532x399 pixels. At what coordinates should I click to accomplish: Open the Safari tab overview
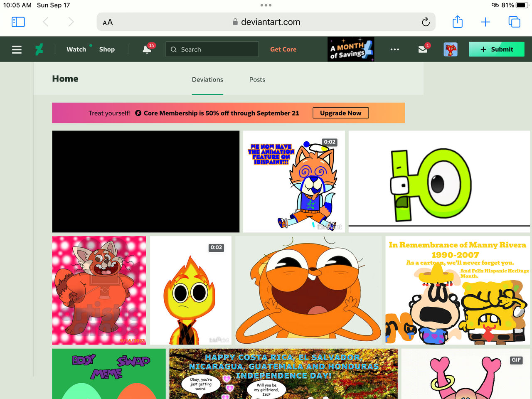[514, 22]
